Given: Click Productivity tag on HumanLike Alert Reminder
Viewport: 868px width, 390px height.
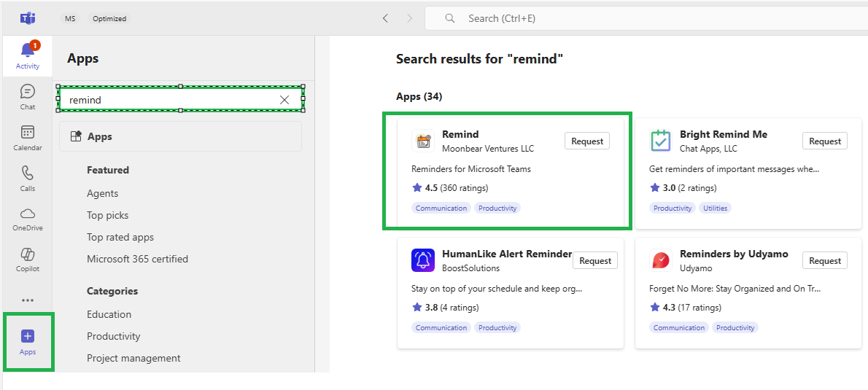Looking at the screenshot, I should [497, 327].
